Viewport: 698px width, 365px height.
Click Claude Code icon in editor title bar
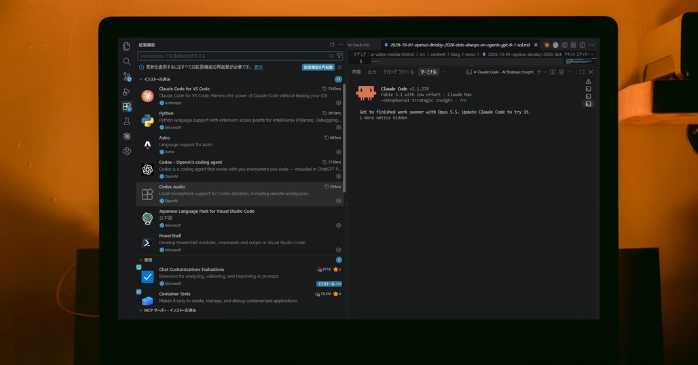click(x=547, y=45)
